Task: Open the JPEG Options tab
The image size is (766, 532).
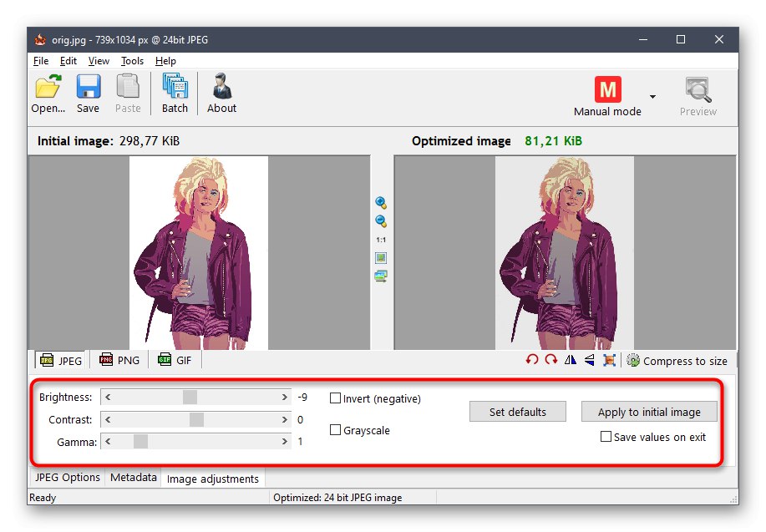Action: click(68, 477)
